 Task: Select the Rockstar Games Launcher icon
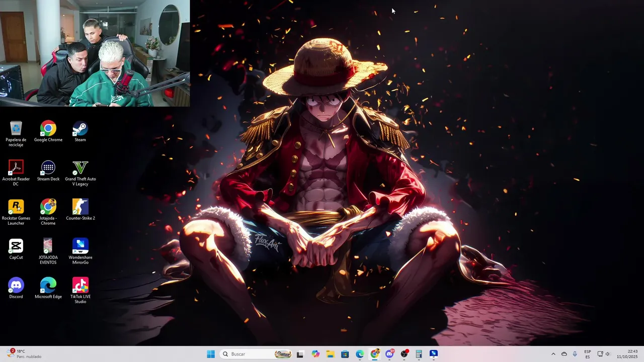[x=16, y=212]
